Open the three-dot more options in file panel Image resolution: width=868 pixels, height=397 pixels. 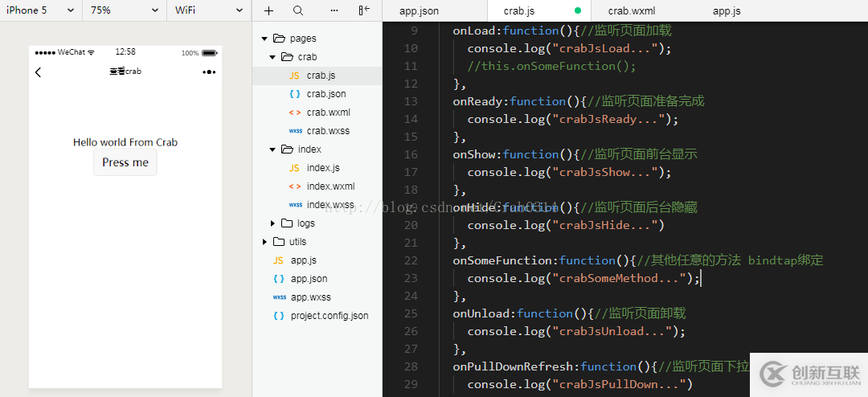coord(334,10)
